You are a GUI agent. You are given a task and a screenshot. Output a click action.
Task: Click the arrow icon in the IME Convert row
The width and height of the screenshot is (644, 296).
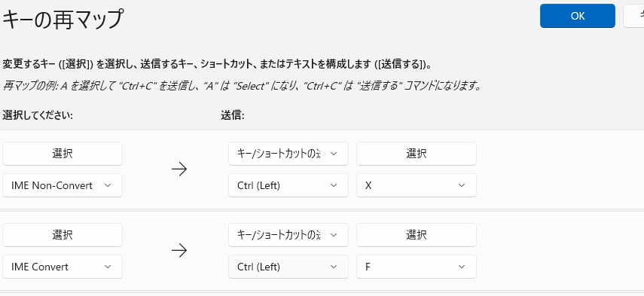179,250
